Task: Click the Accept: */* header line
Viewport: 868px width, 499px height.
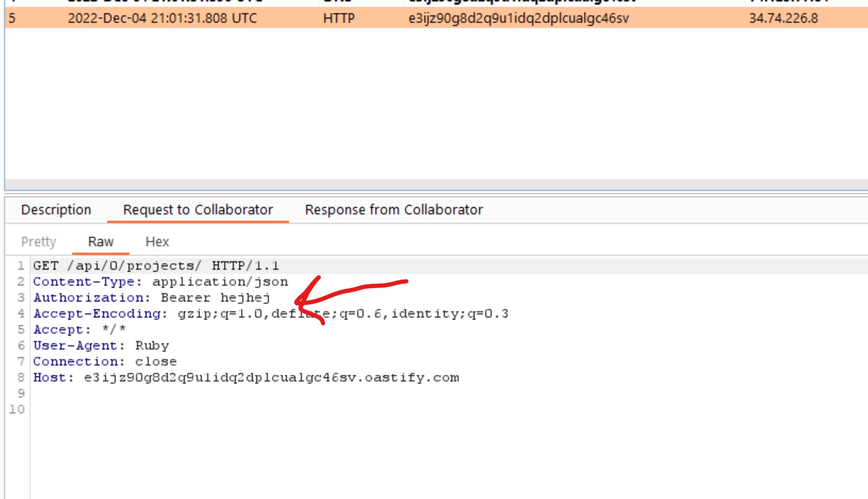Action: 79,330
